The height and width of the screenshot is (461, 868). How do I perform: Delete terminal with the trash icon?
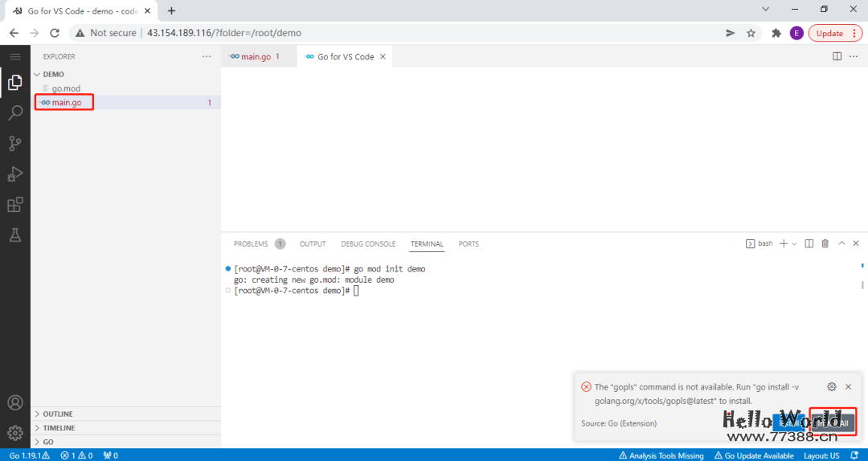click(825, 243)
